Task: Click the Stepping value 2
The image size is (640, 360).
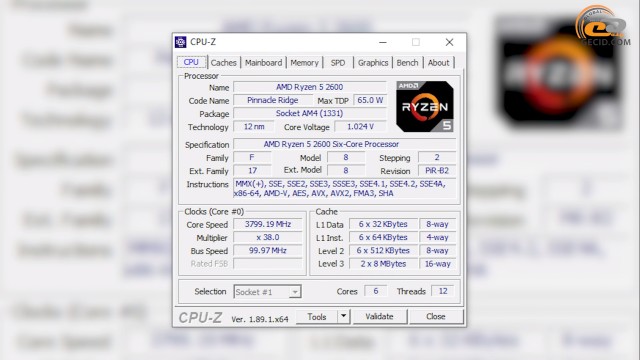Action: click(437, 157)
